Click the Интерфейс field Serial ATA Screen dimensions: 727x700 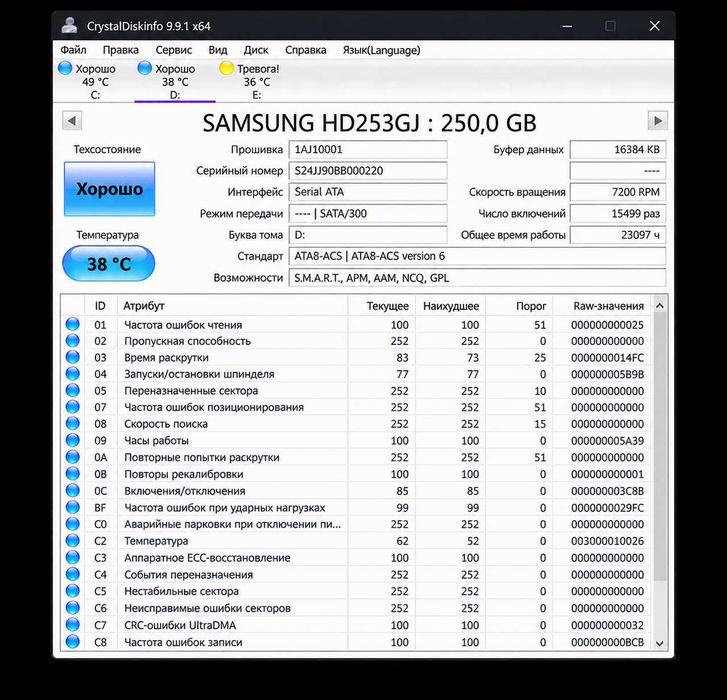tap(368, 192)
